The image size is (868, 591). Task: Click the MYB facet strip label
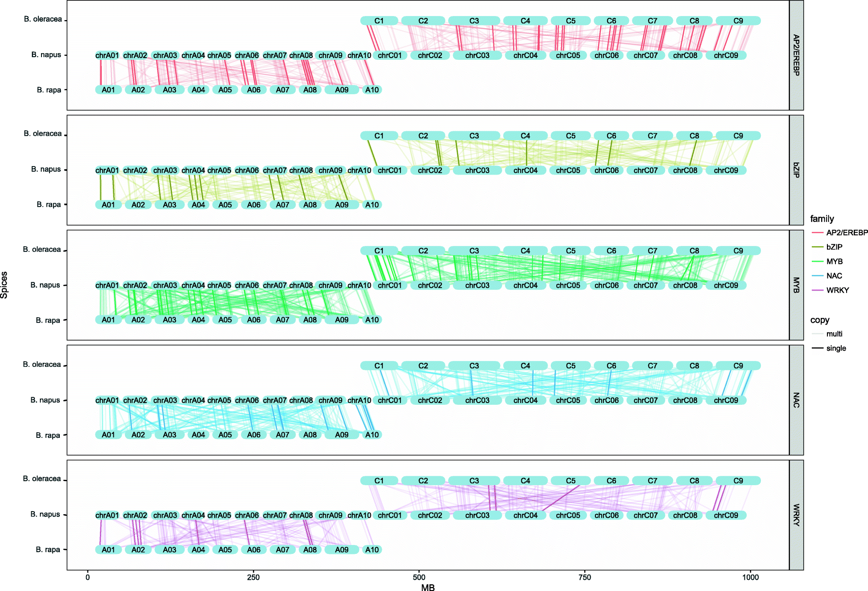pos(796,285)
